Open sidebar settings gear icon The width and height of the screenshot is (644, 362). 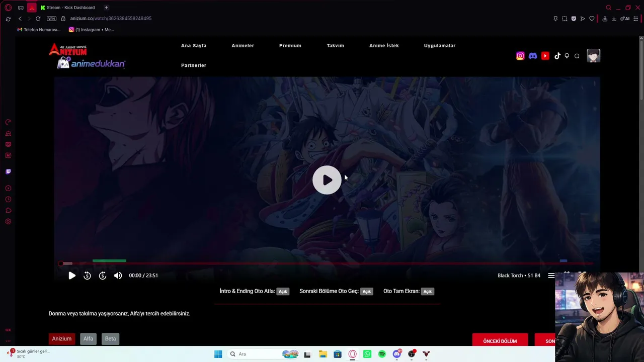point(8,222)
